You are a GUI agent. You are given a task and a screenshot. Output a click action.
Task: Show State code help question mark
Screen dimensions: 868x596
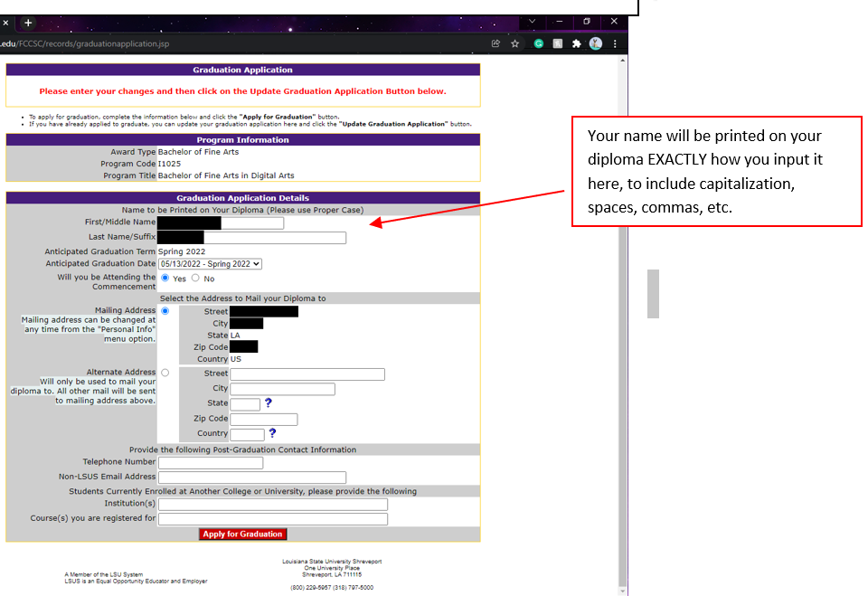[269, 403]
